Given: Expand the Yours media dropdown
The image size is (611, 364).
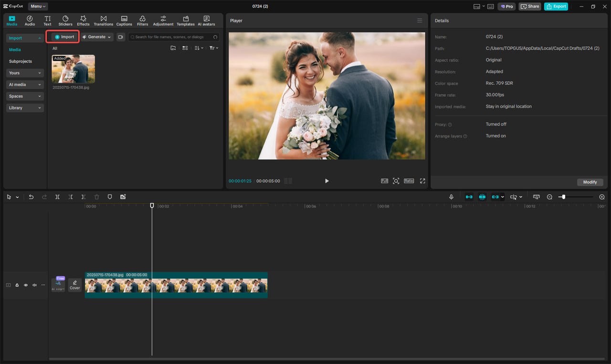Looking at the screenshot, I should 24,73.
